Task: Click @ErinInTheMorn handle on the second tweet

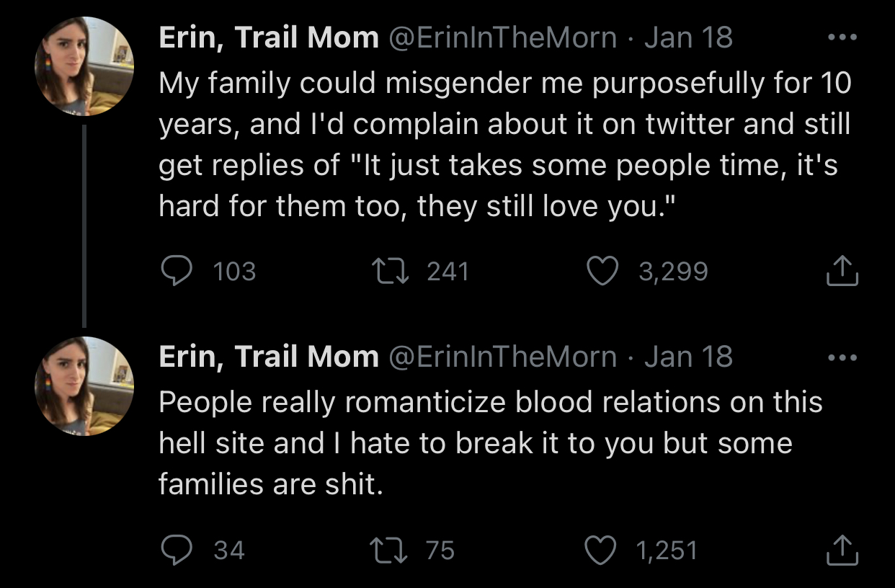Action: 502,357
